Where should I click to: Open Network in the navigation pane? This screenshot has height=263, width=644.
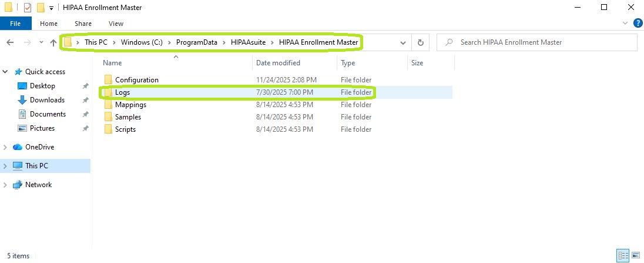pyautogui.click(x=38, y=185)
